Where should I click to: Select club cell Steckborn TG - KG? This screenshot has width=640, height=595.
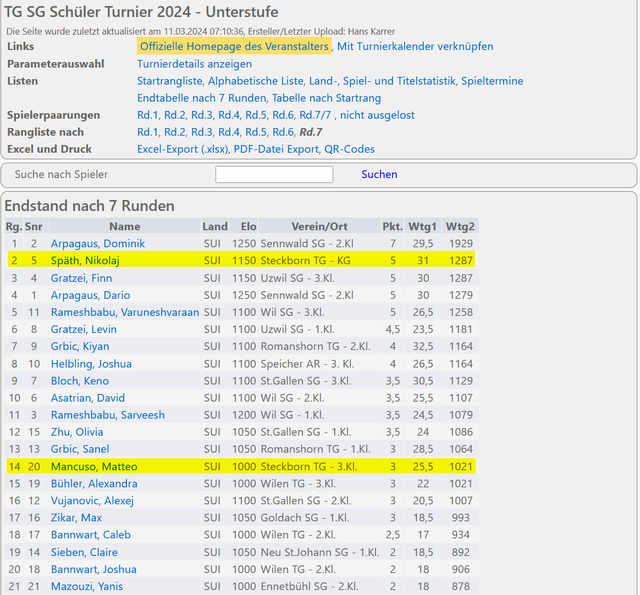pyautogui.click(x=305, y=260)
